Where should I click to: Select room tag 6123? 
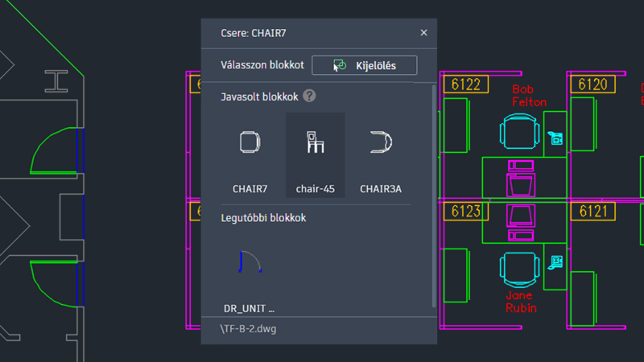(x=465, y=212)
